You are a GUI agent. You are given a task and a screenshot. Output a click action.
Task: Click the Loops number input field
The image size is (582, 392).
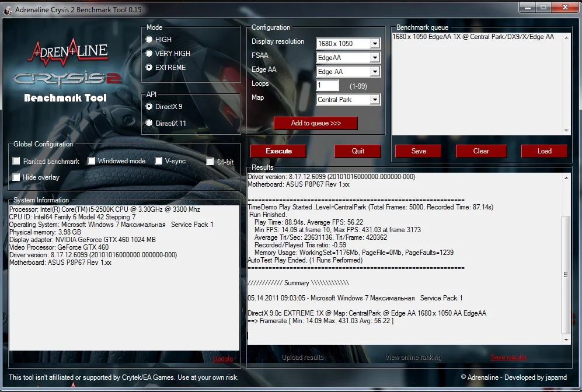click(x=327, y=85)
